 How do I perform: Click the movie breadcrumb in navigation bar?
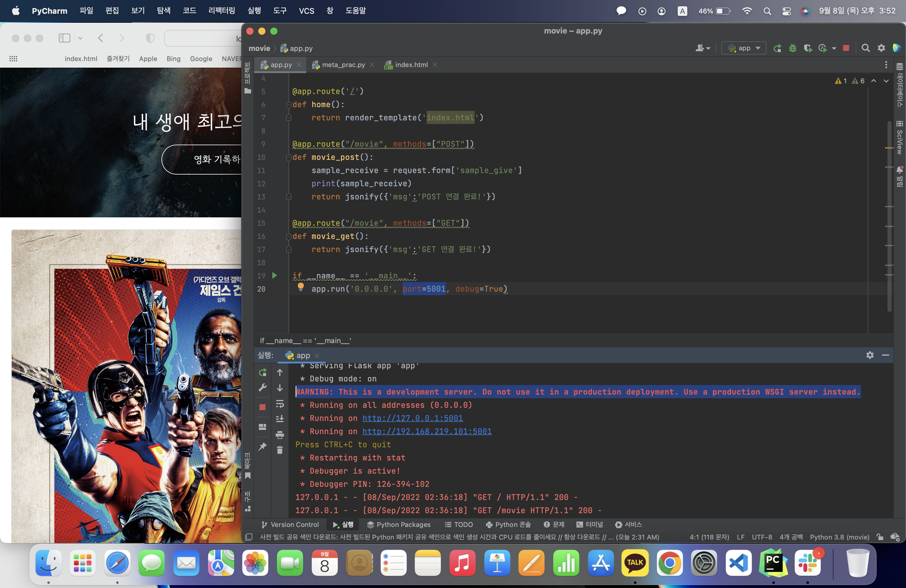[x=259, y=48]
